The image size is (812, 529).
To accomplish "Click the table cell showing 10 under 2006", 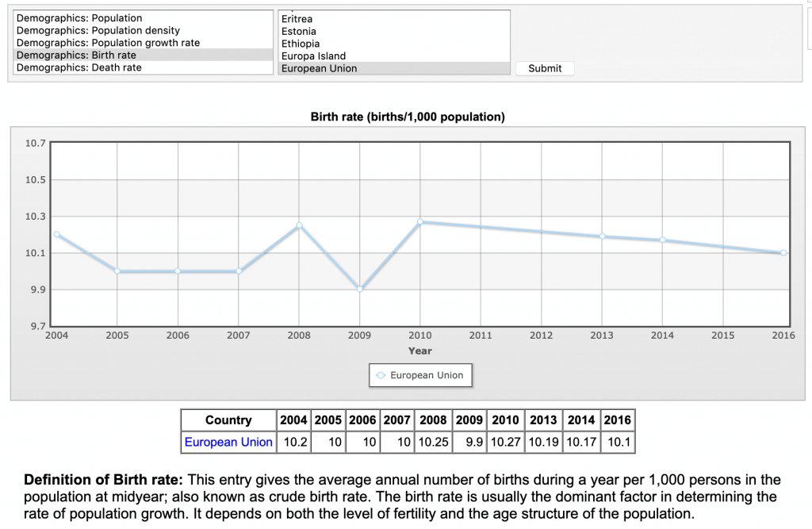I will (x=362, y=442).
